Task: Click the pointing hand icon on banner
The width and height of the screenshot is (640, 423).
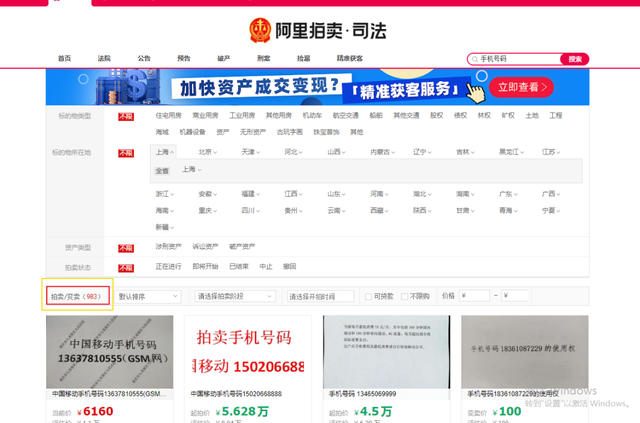Action: 475,92
